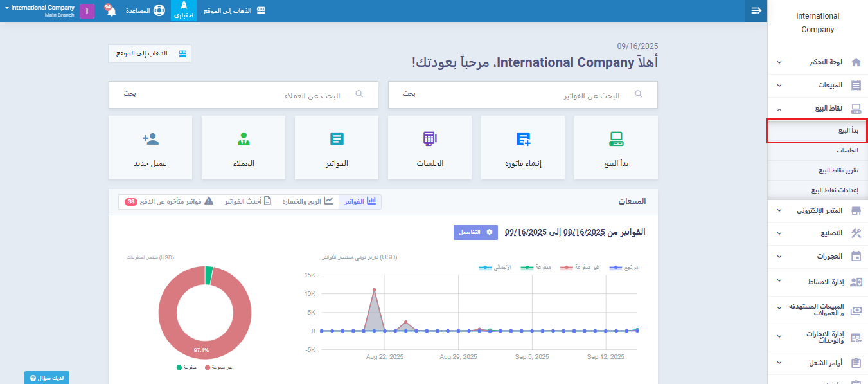
Task: Click the New Client (عميل جديد) tile icon
Action: 150,139
